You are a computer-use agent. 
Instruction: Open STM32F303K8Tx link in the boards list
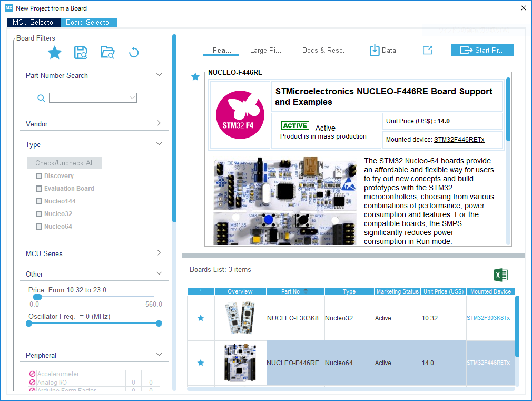(488, 318)
